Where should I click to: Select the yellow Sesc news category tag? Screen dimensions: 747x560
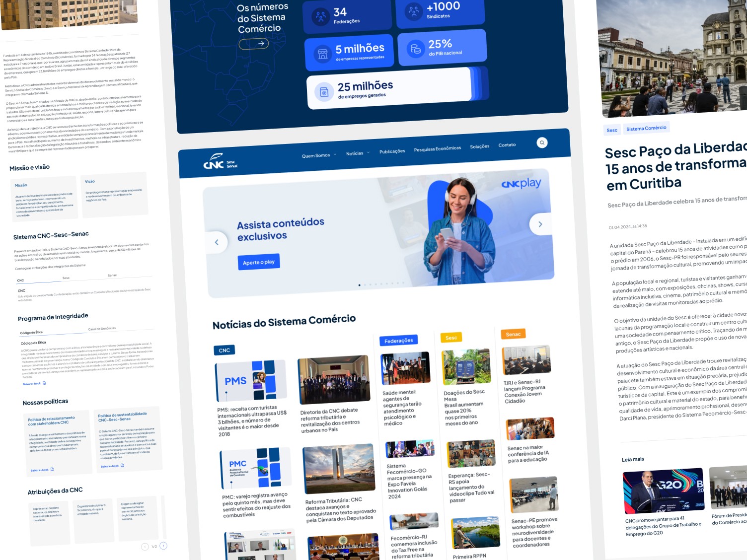(451, 338)
